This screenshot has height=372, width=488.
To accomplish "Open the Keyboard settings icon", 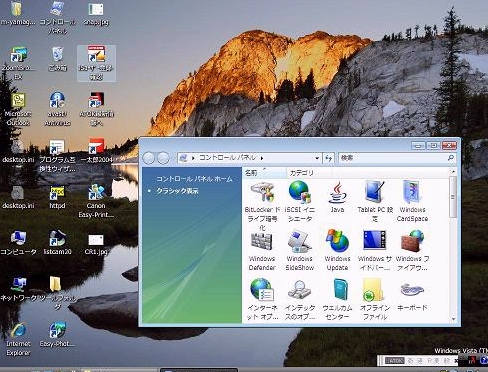I will coord(412,289).
